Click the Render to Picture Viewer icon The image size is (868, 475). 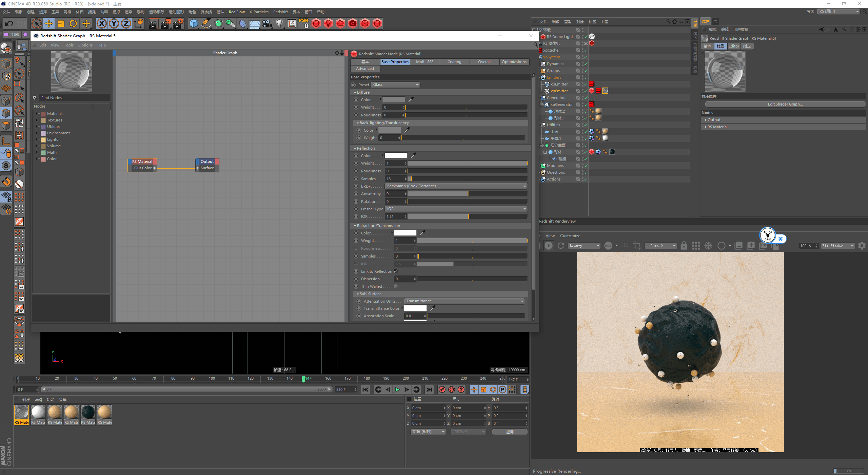pyautogui.click(x=165, y=23)
